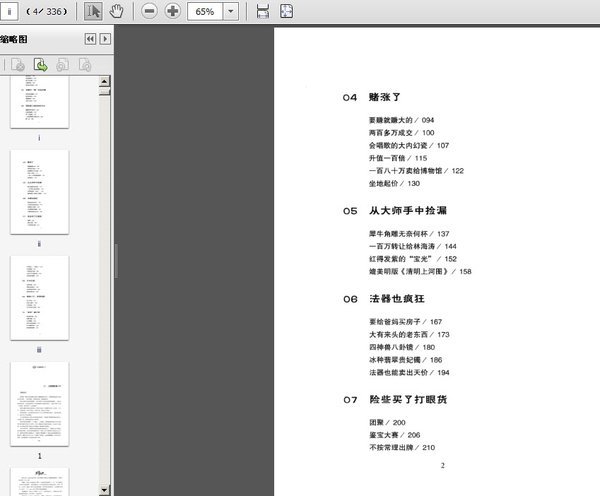This screenshot has width=600, height=496.
Task: Click chapter heading 险些买了打眼货
Action: coord(408,400)
